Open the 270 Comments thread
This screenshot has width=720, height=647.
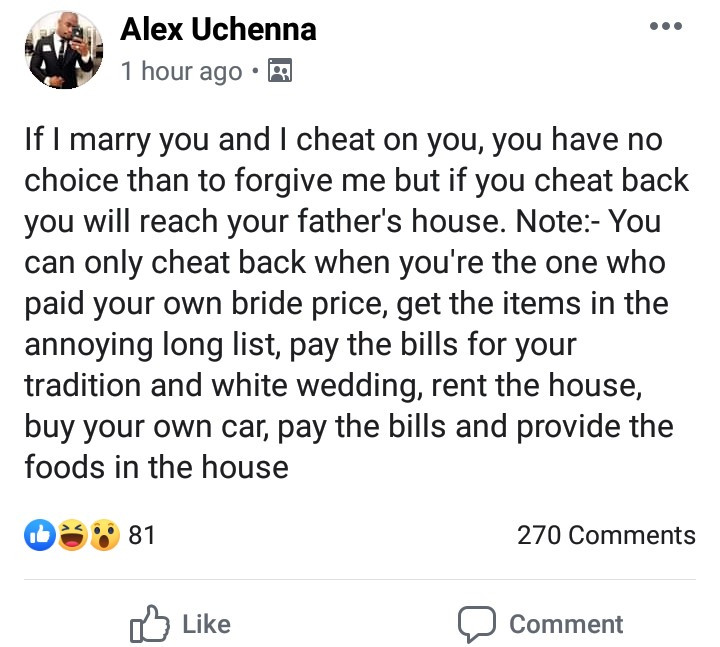(x=606, y=535)
